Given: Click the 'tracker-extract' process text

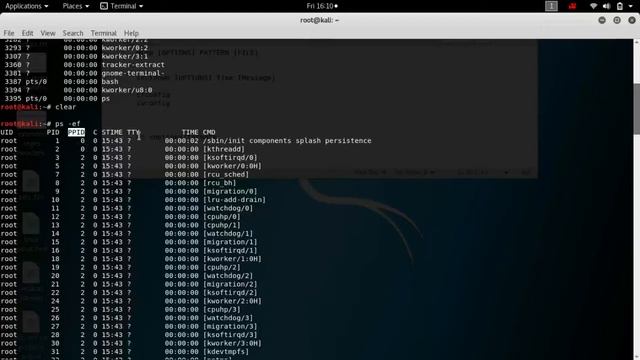Looking at the screenshot, I should pos(133,65).
